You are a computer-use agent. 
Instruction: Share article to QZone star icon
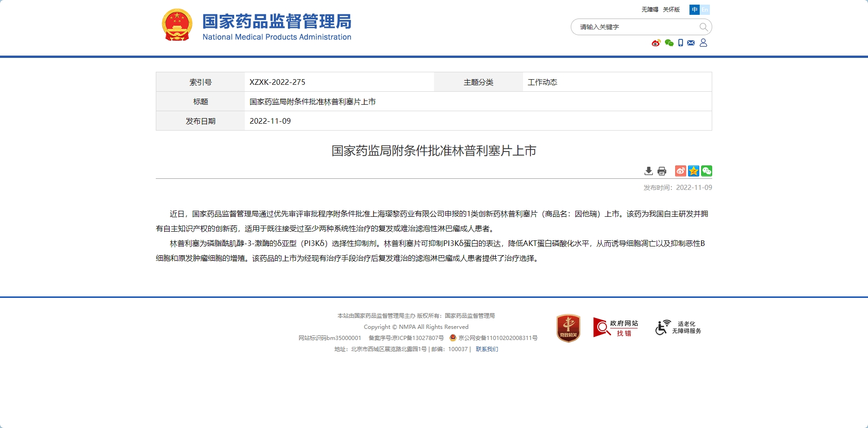(694, 171)
